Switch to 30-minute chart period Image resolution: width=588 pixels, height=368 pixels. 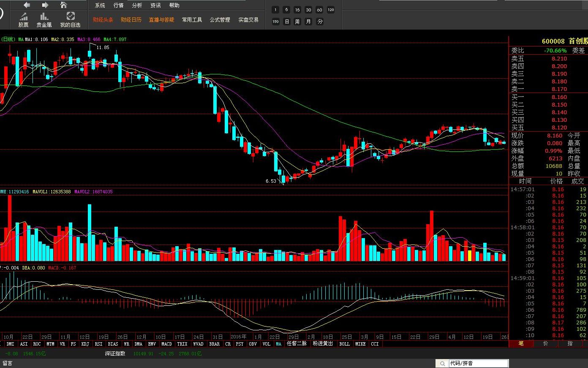click(308, 10)
